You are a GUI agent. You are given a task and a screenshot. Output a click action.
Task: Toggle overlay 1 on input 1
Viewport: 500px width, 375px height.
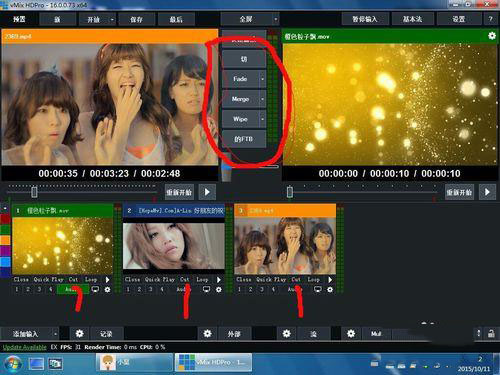[x=17, y=289]
